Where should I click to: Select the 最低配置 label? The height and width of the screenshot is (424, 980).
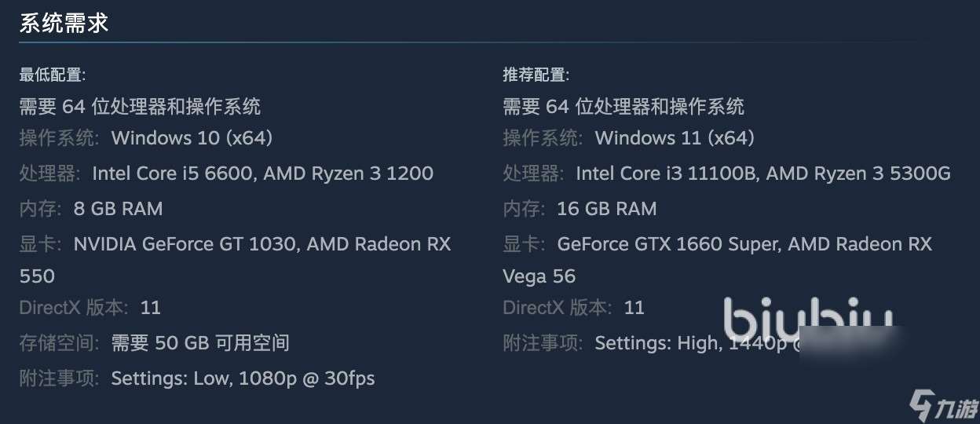[x=53, y=75]
